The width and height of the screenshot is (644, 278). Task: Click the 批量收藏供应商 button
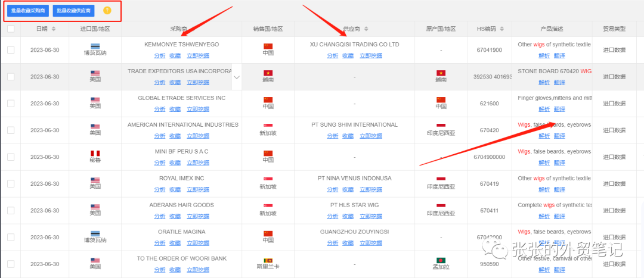tap(73, 11)
